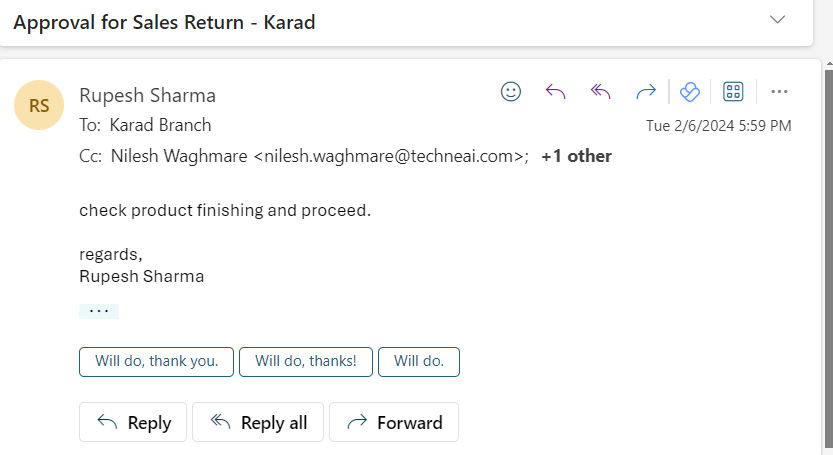Show the collapsed message history dots

(99, 311)
